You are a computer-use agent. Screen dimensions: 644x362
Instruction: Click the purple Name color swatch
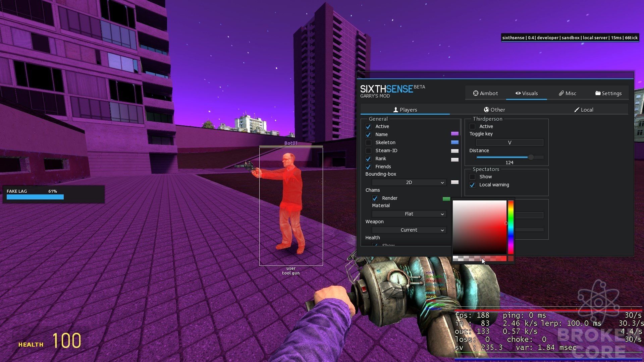455,134
